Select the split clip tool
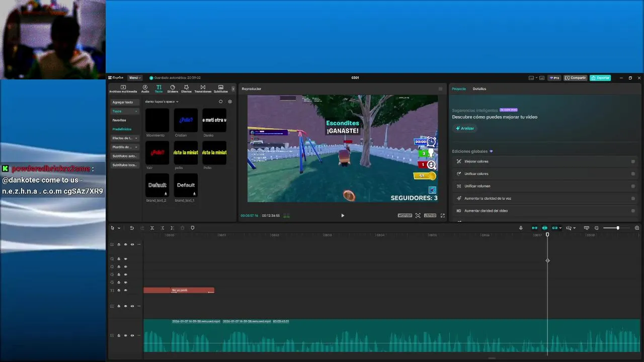Screen dimensions: 644x362 tap(152, 228)
